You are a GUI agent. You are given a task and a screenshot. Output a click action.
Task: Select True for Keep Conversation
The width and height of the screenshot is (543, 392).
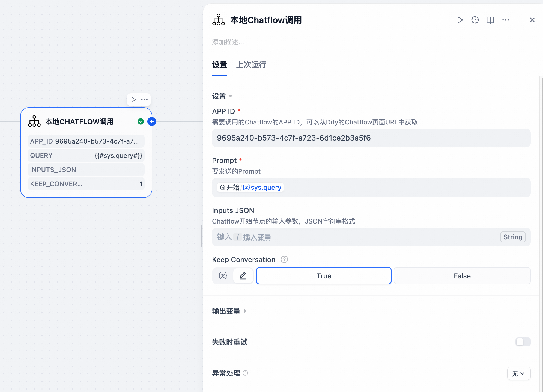click(x=324, y=276)
